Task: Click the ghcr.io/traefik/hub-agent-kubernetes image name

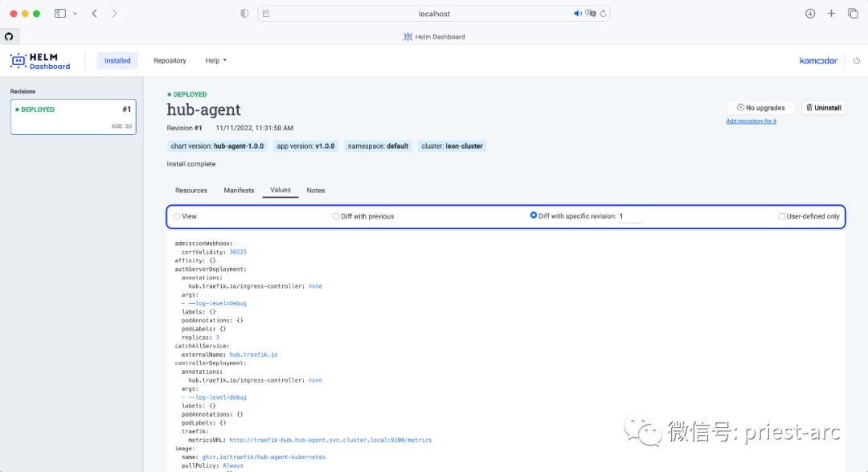Action: tap(264, 458)
